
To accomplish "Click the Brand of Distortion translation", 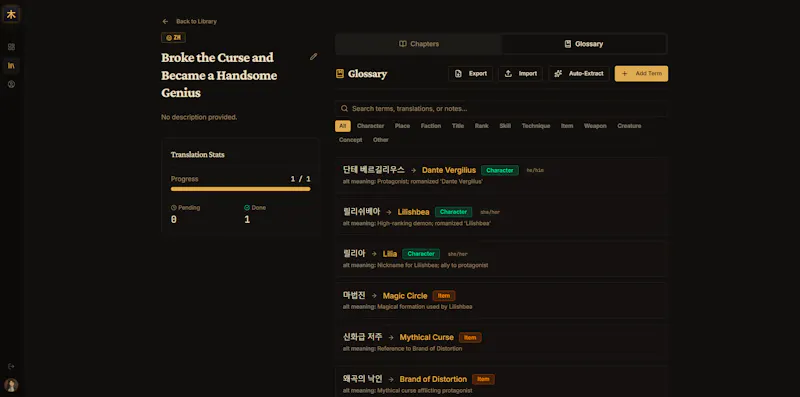I will point(433,380).
